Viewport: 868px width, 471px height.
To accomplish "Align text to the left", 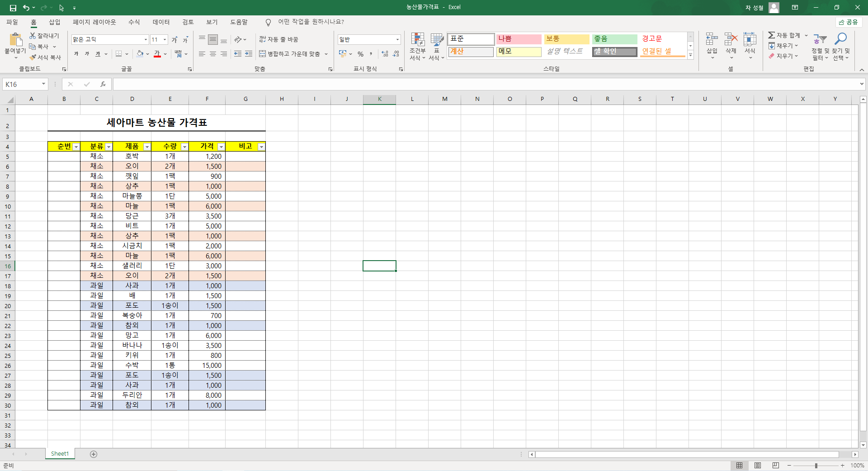I will pos(202,54).
